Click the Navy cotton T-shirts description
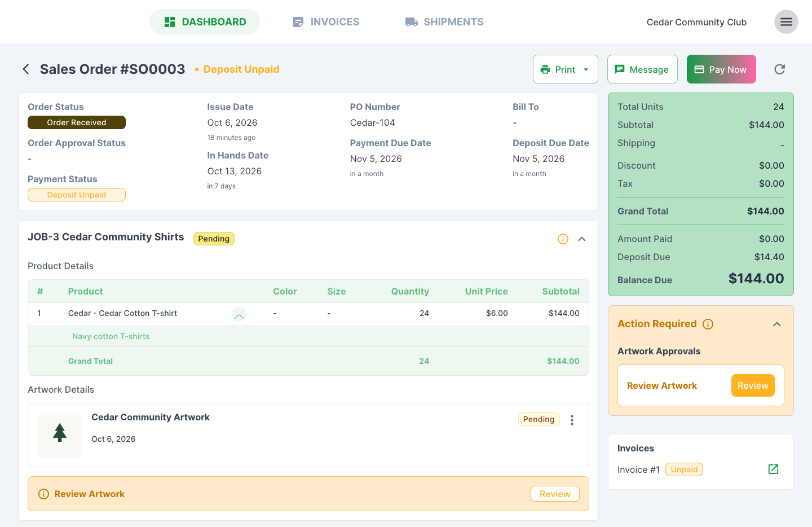Screen dimensions: 812x527 coord(111,336)
